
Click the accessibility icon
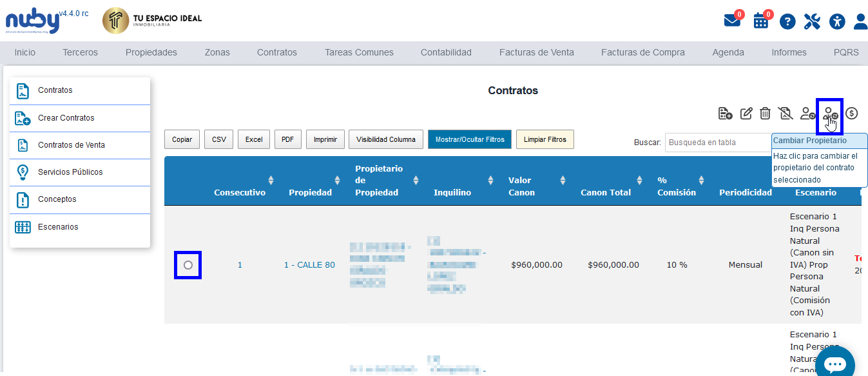click(836, 21)
